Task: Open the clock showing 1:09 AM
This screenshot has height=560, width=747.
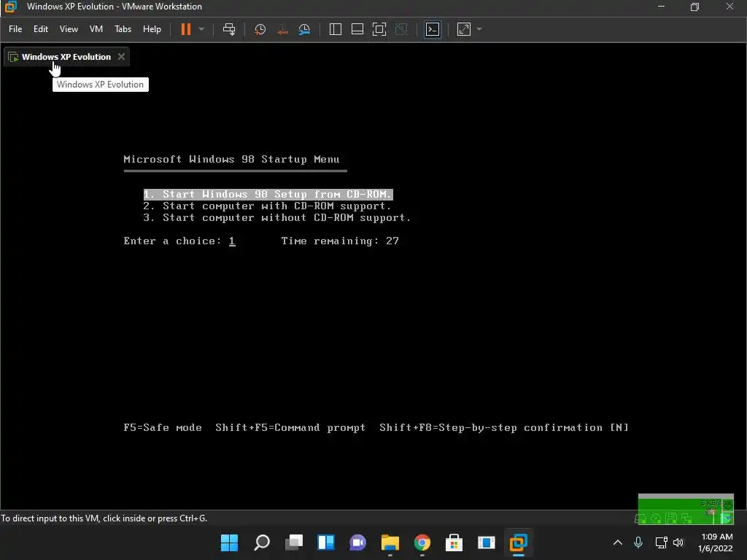Action: coord(716,542)
